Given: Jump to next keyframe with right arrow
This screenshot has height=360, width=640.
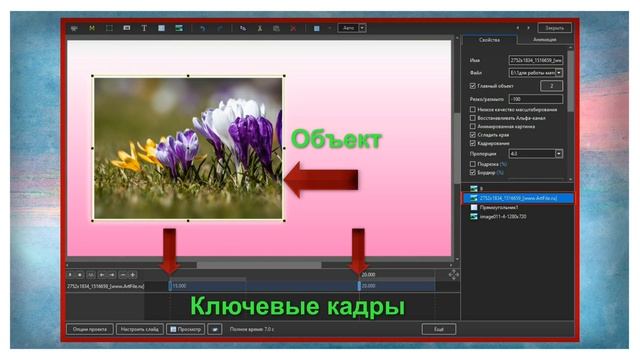Looking at the screenshot, I should click(112, 275).
